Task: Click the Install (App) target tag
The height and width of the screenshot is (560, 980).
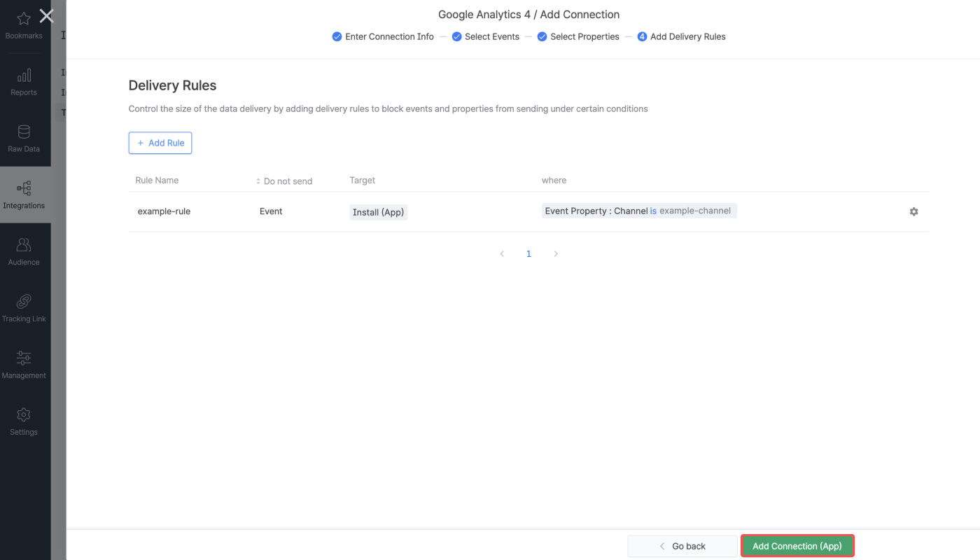Action: click(x=379, y=212)
